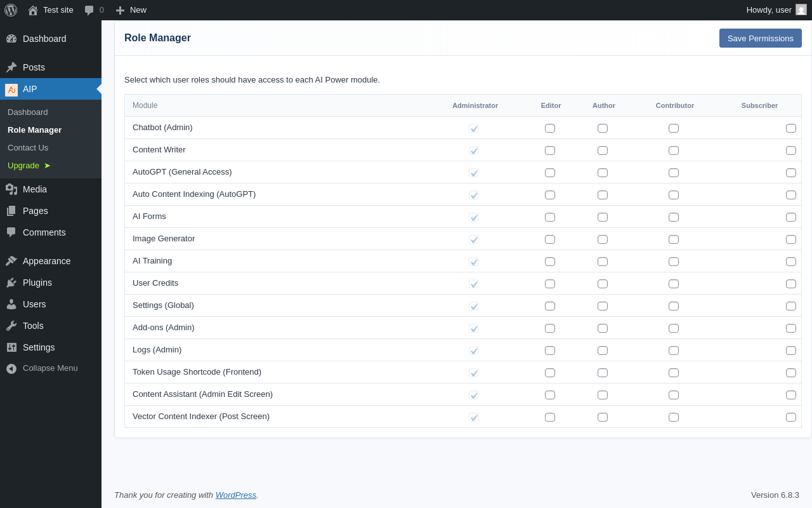The width and height of the screenshot is (812, 508).
Task: Open the AIP Dashboard submenu item
Action: (x=28, y=112)
